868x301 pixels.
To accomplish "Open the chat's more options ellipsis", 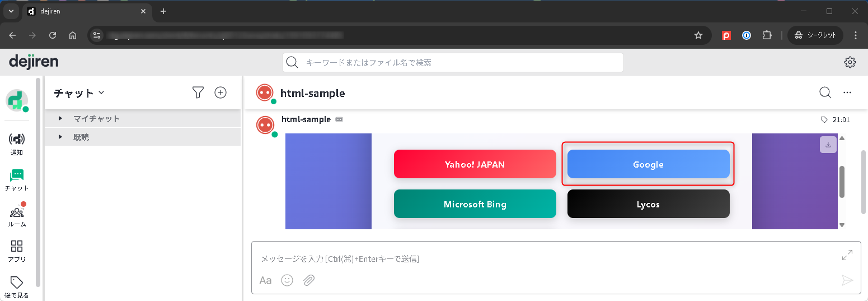I will [847, 92].
